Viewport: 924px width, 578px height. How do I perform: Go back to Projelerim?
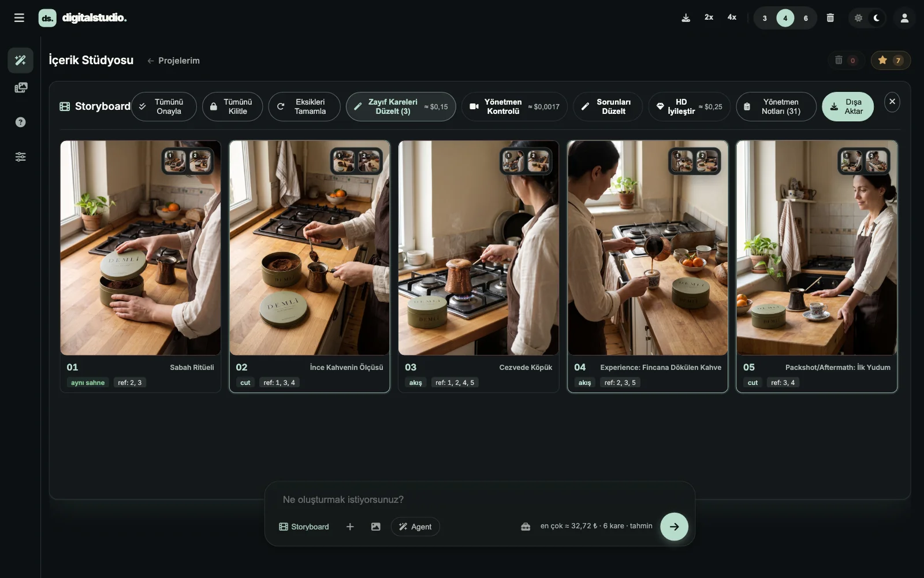point(173,61)
